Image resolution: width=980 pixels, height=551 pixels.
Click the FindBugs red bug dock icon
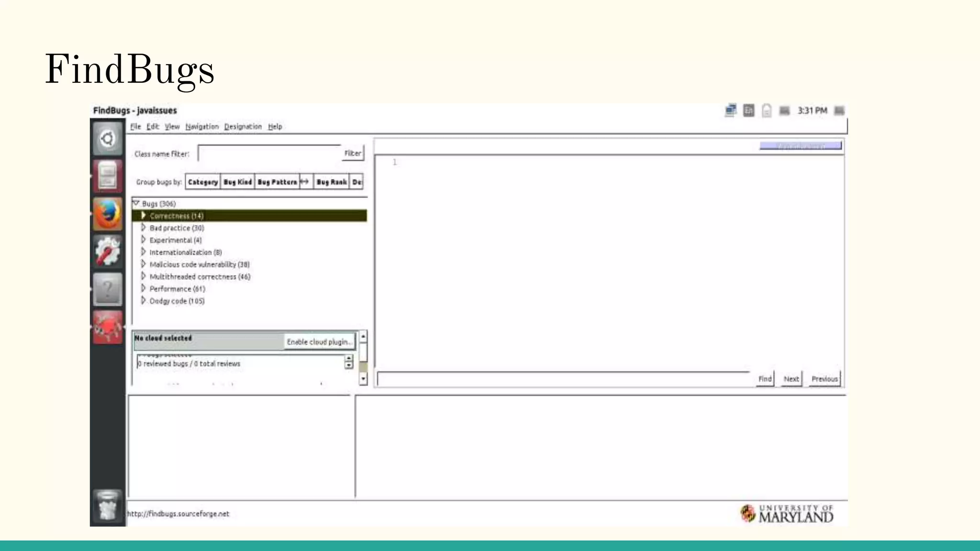point(108,327)
